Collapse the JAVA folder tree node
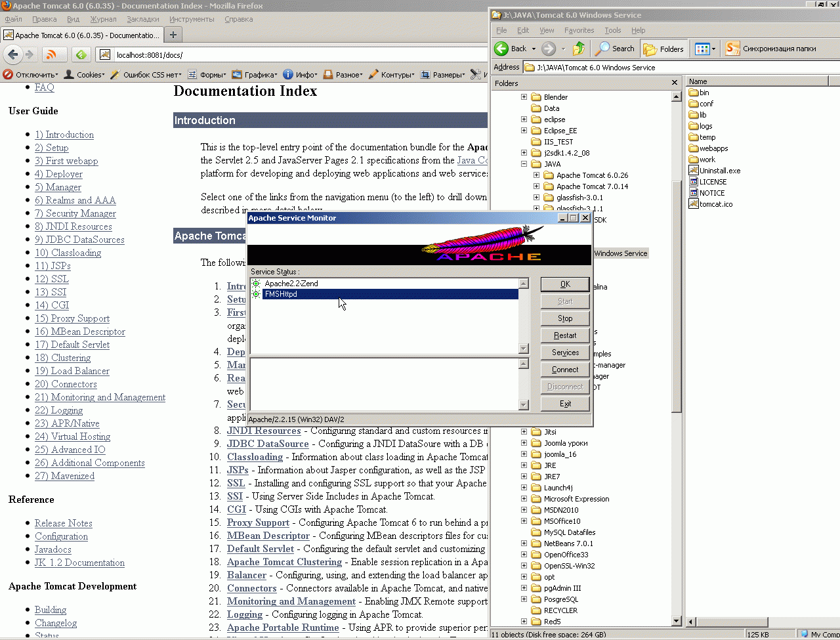This screenshot has height=640, width=840. 524,164
